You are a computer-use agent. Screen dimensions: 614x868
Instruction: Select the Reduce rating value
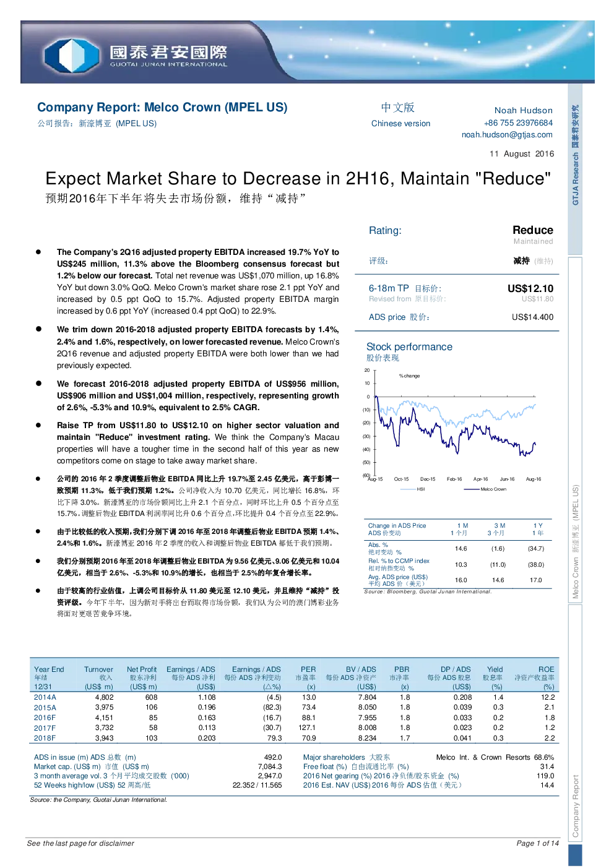tap(532, 230)
